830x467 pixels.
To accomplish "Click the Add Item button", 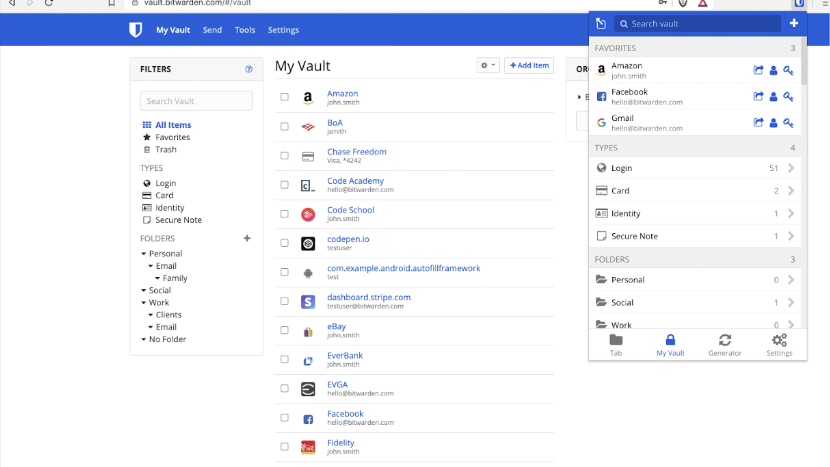I will (528, 65).
